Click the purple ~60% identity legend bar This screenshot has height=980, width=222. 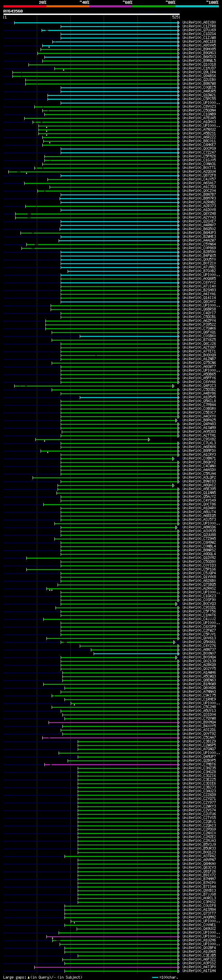click(x=111, y=7)
